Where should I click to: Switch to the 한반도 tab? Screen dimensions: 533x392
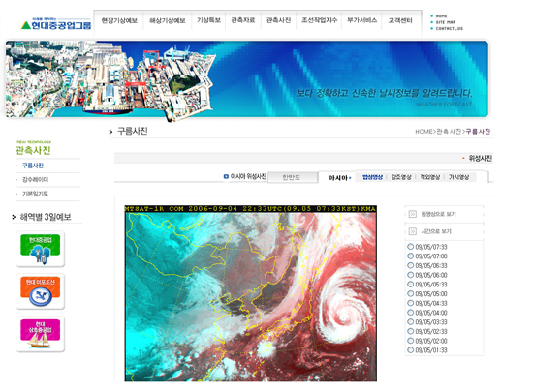(x=292, y=177)
